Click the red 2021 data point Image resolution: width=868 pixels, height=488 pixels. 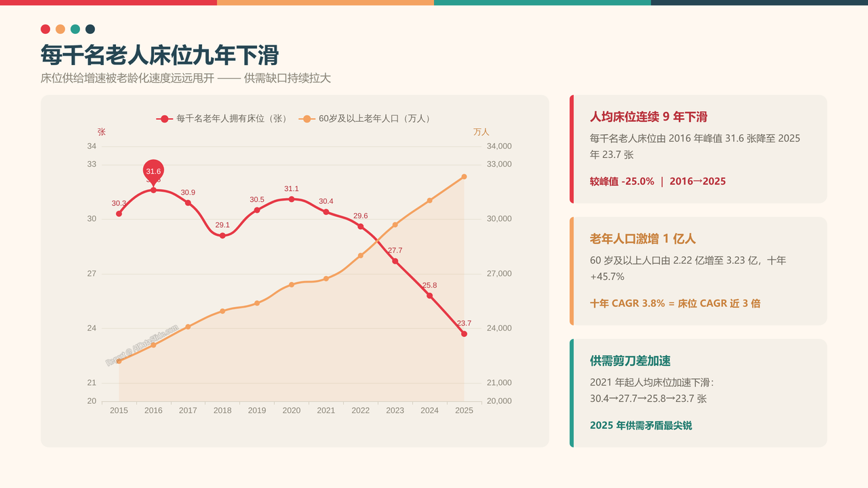click(326, 211)
